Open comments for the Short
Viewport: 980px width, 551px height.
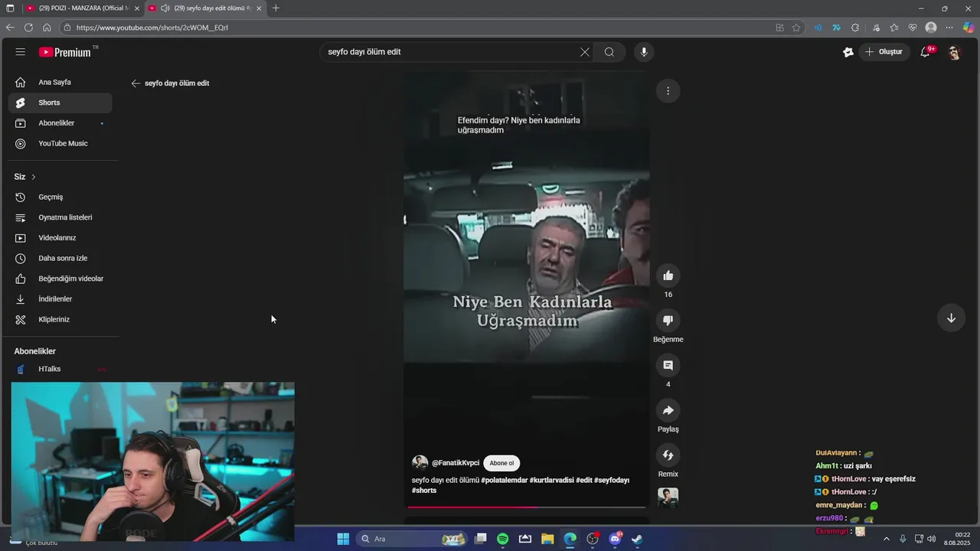(x=668, y=366)
